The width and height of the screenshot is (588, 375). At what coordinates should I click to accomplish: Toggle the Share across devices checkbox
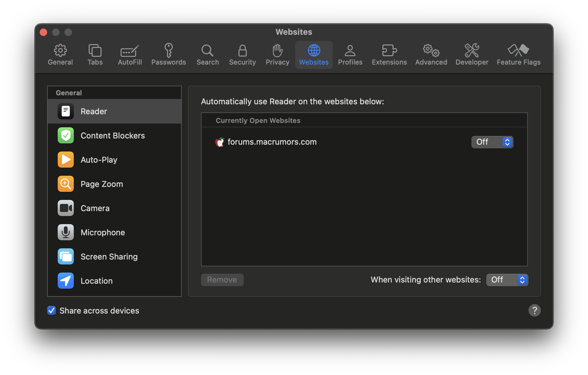point(51,310)
